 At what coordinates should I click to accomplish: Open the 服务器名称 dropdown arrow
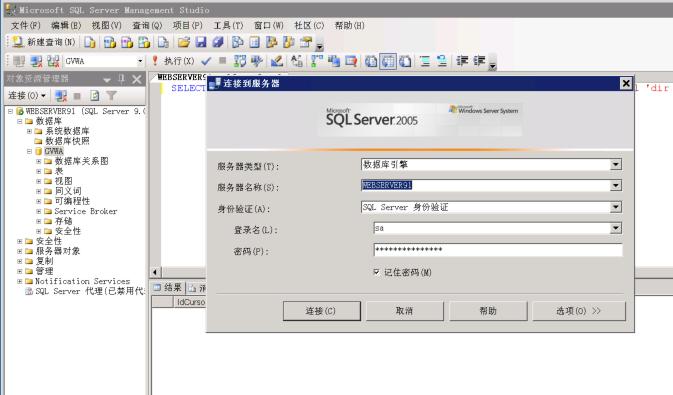[616, 185]
